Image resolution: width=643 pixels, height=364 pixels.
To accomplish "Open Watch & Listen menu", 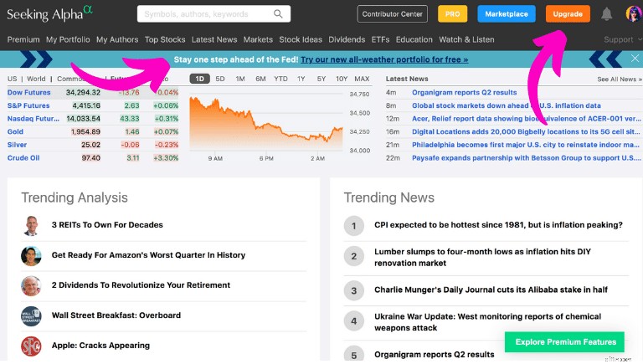I will (x=466, y=40).
